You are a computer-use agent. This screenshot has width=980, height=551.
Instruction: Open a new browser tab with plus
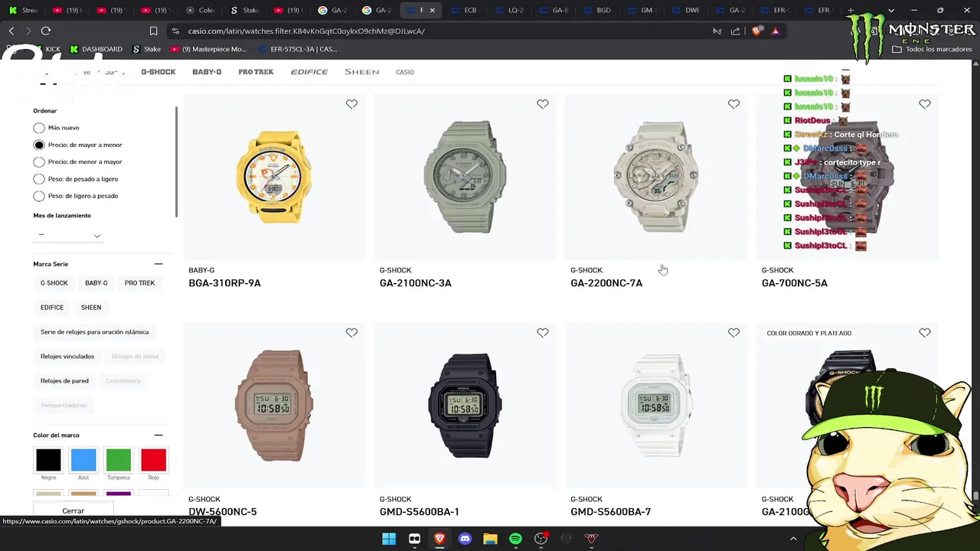pos(851,11)
